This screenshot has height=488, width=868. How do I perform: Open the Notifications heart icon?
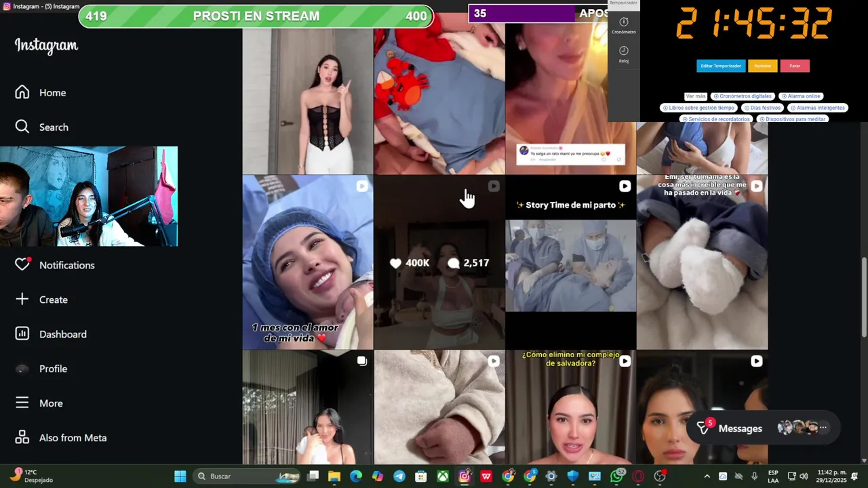[22, 265]
